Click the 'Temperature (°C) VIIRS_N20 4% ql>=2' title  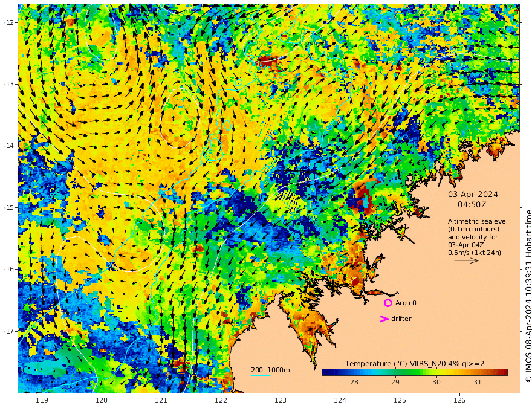click(x=415, y=364)
